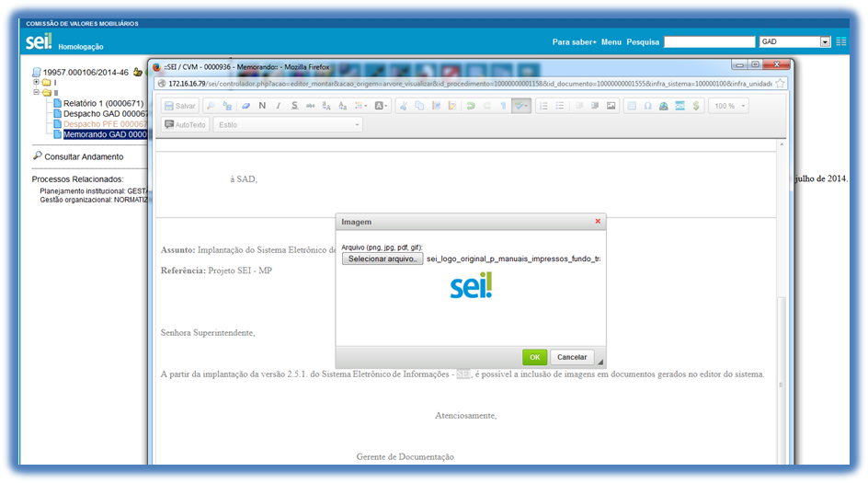This screenshot has height=483, width=868.
Task: Open the text color dropdown
Action: [x=361, y=106]
